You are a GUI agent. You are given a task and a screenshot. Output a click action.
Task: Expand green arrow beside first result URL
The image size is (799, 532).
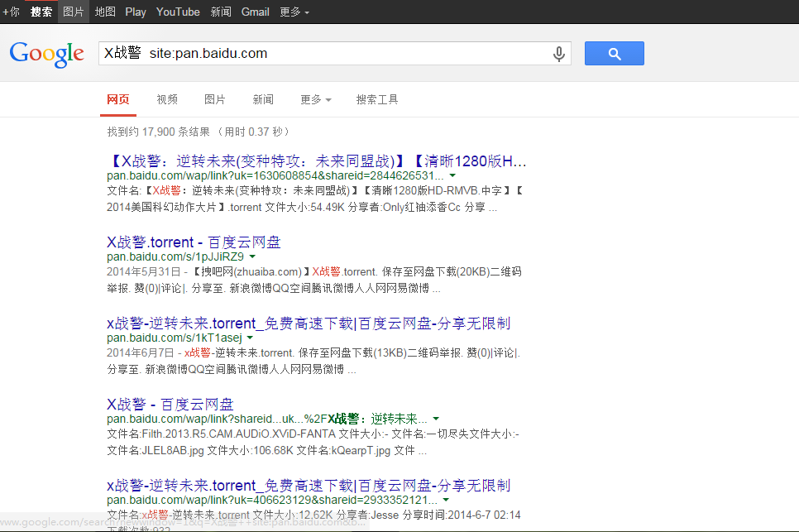click(452, 176)
